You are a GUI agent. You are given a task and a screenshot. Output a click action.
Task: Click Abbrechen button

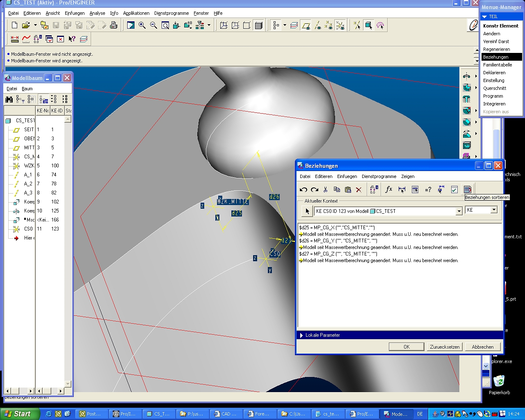[483, 347]
